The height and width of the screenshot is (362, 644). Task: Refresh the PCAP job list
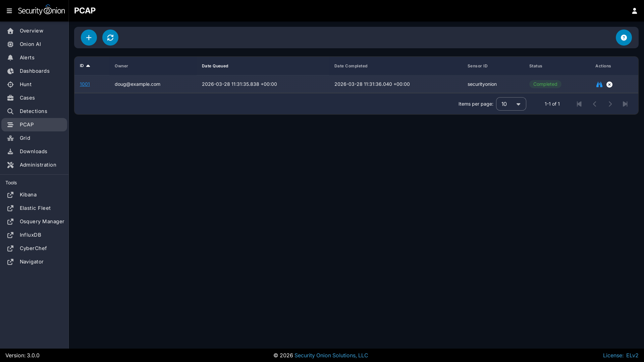click(110, 38)
